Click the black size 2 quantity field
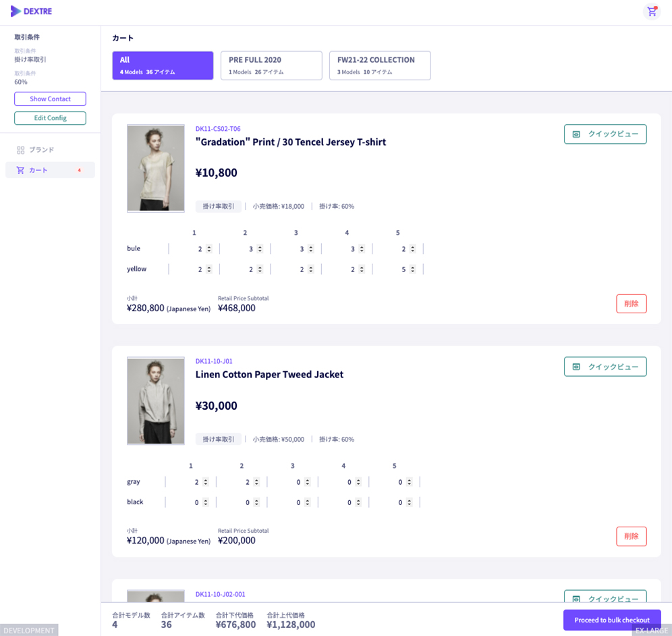Viewport: 672px width, 636px height. point(242,502)
